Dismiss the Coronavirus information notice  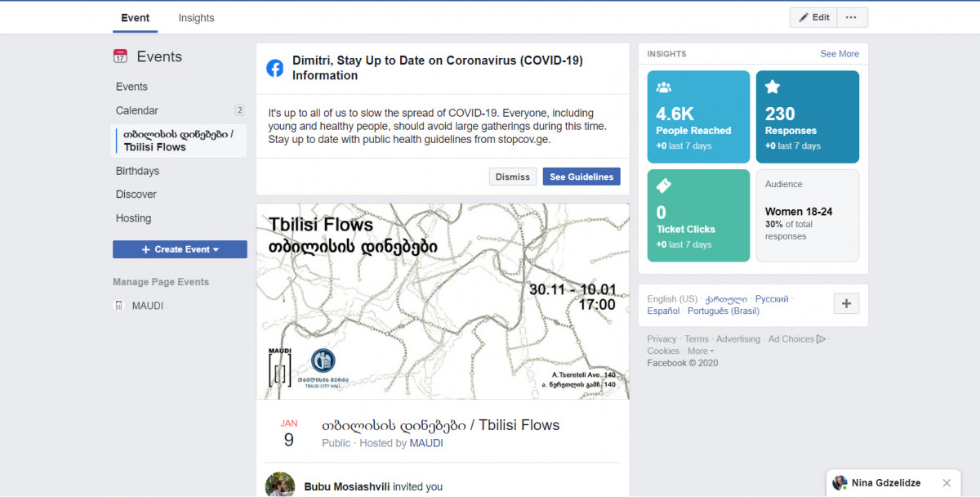tap(512, 177)
